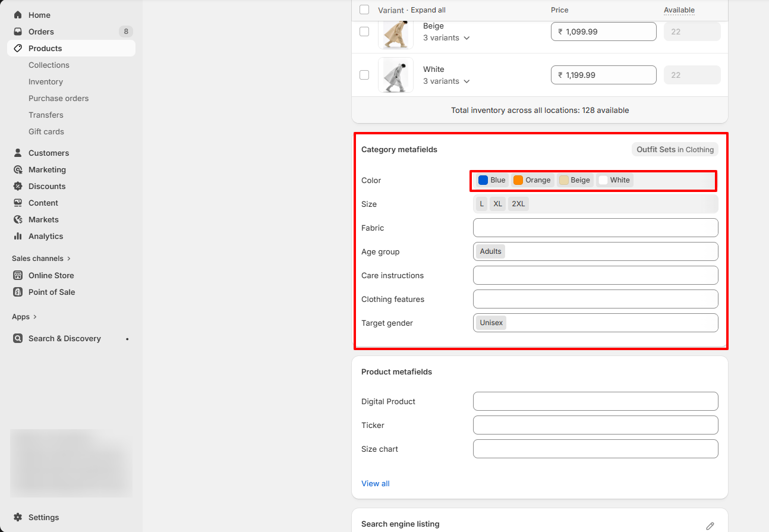The height and width of the screenshot is (532, 769).
Task: Click the Beige color swatch tag
Action: click(x=575, y=180)
